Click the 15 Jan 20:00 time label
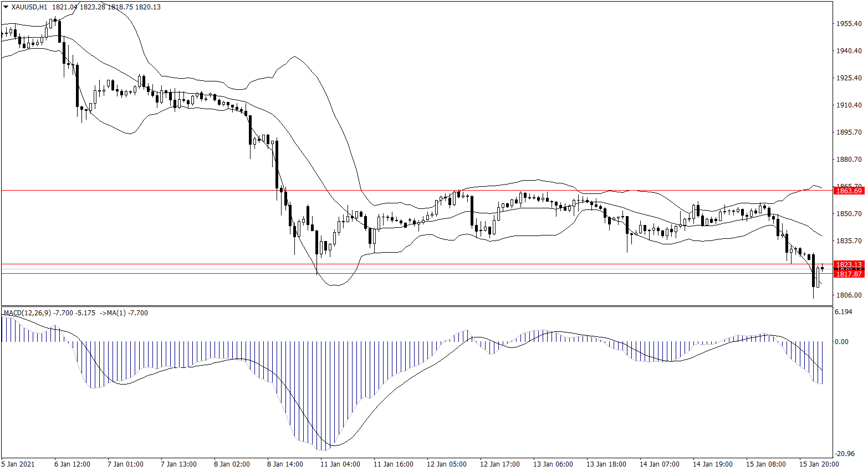This screenshot has width=868, height=471. [x=819, y=464]
